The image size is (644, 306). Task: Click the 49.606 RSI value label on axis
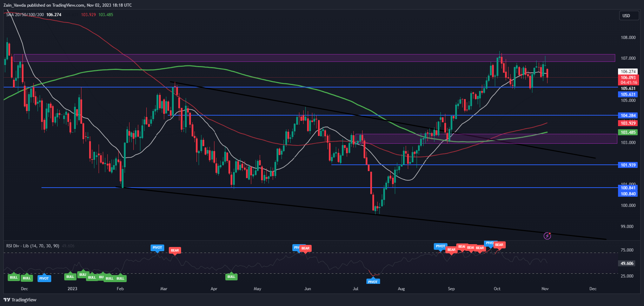tap(627, 263)
